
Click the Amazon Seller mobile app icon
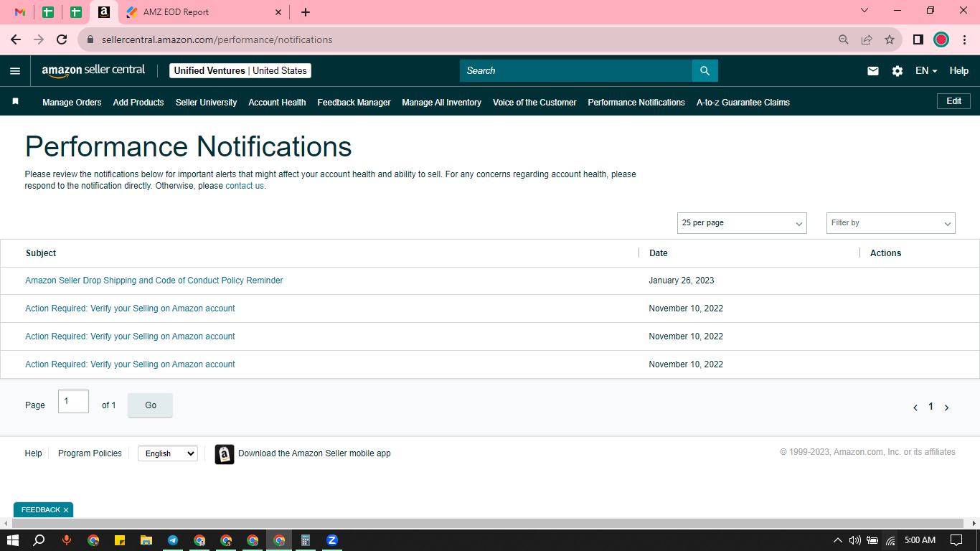225,454
